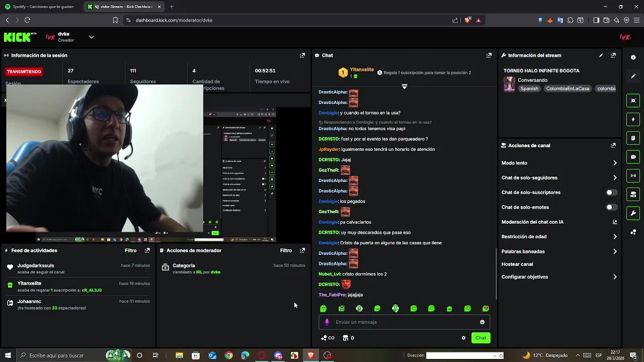Collapse pinned gift leaderboard arrow in chat
This screenshot has width=644, height=362.
coord(404,86)
